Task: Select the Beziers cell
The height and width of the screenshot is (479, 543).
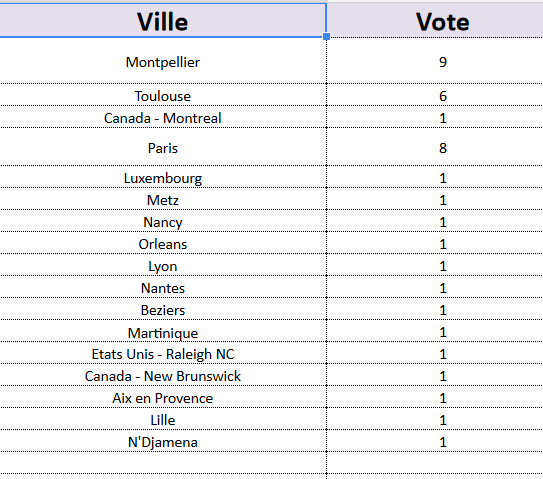Action: (163, 309)
